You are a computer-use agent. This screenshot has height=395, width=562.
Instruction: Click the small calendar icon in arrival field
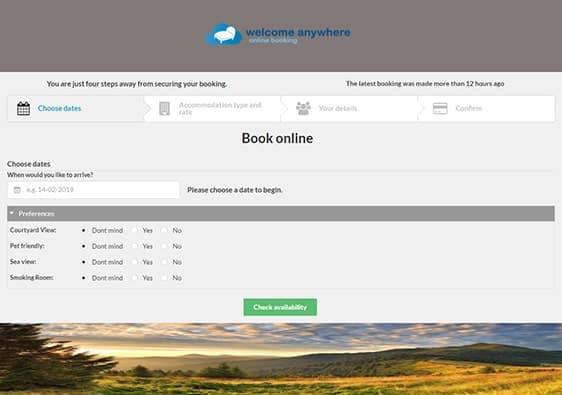[x=17, y=190]
